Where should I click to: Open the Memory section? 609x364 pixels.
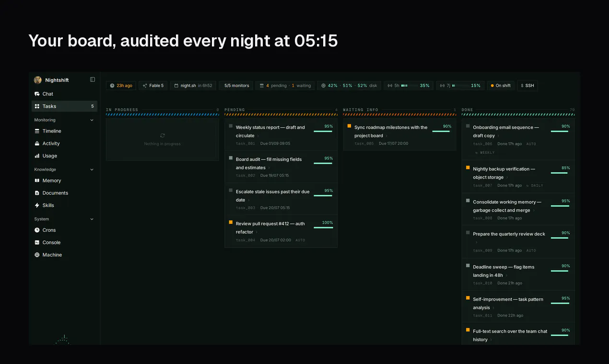coord(64,181)
